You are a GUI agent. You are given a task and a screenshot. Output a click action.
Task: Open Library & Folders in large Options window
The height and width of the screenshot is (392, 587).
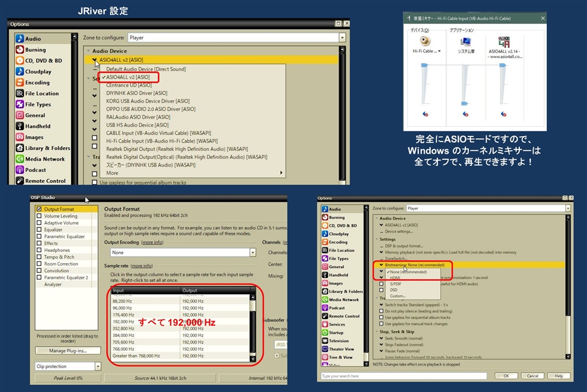43,148
